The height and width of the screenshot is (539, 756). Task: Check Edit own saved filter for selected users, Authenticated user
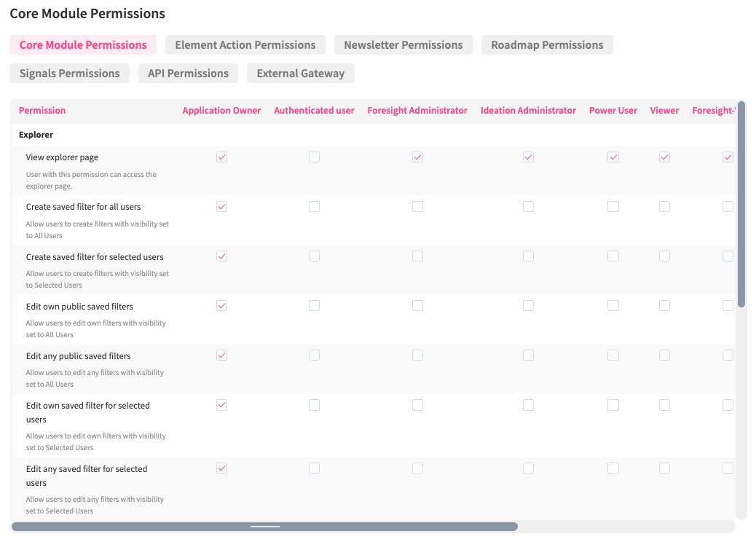[x=315, y=405]
